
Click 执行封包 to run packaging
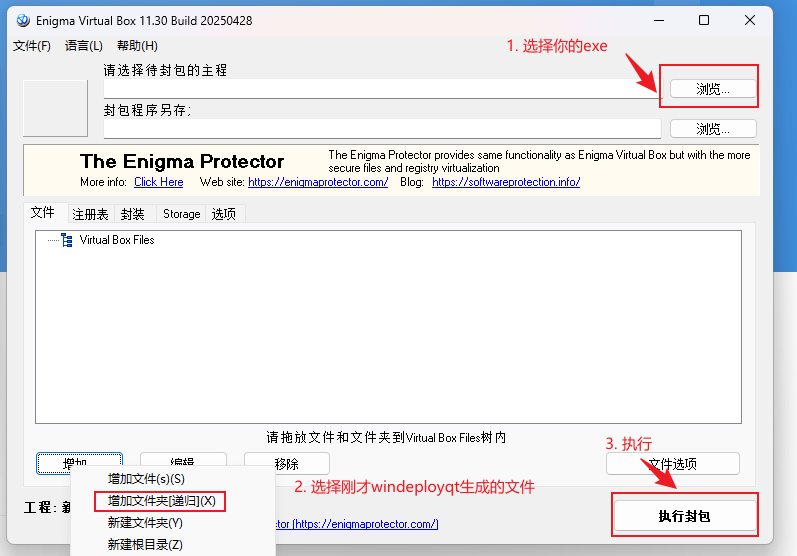(685, 516)
